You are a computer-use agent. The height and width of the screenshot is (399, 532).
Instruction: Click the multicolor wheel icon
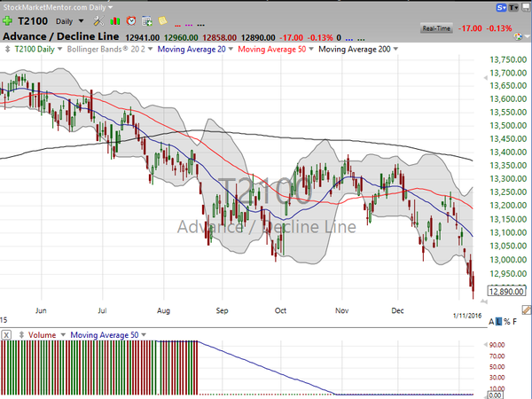[518, 36]
